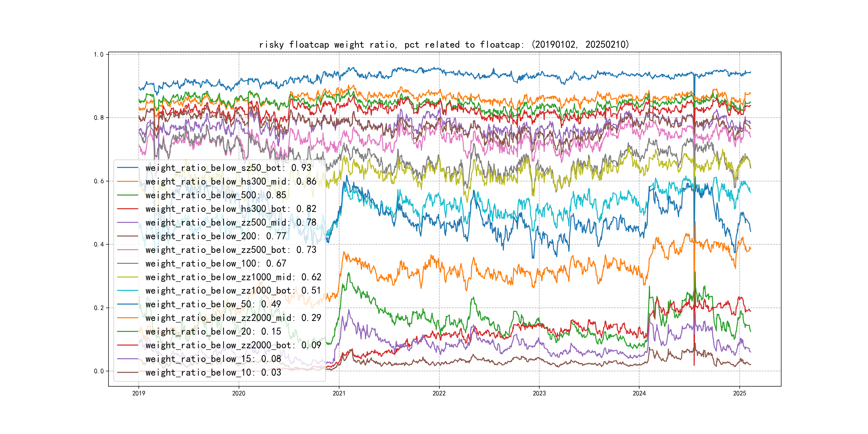Viewport: 868px width, 434px height.
Task: Click the green line swatch for weight_ratio_below_20
Action: click(x=127, y=332)
